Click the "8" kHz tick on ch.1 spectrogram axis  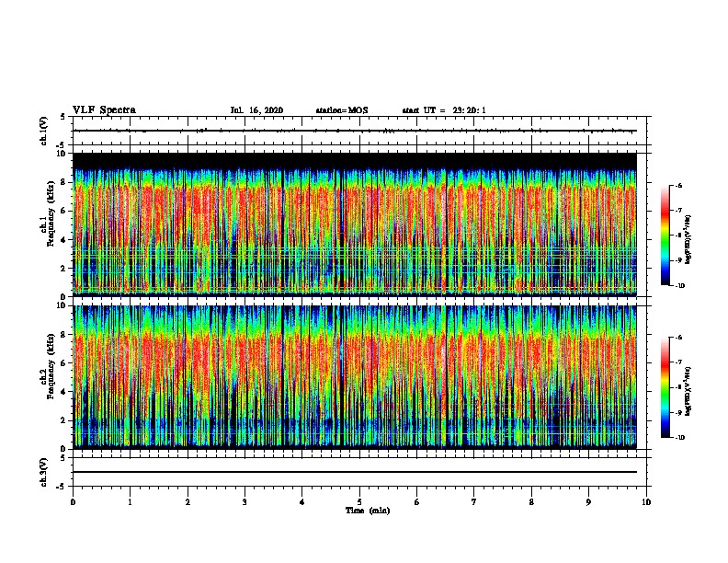[x=63, y=182]
